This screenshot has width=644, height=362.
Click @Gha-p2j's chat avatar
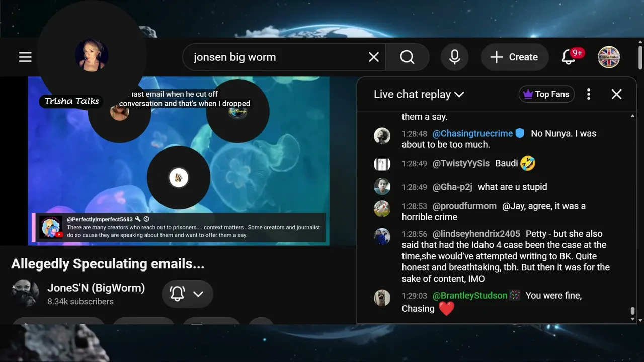[382, 187]
